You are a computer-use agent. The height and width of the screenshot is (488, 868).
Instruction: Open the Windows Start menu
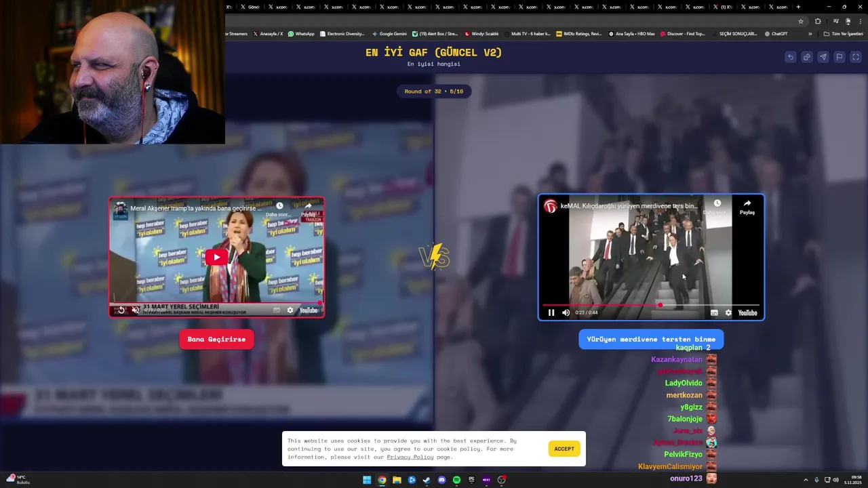point(367,480)
